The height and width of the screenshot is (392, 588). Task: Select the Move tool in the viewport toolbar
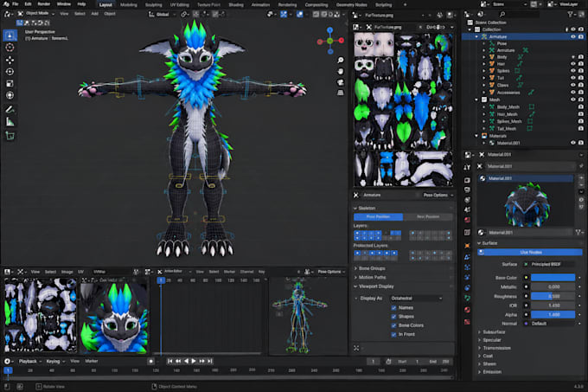click(x=10, y=60)
